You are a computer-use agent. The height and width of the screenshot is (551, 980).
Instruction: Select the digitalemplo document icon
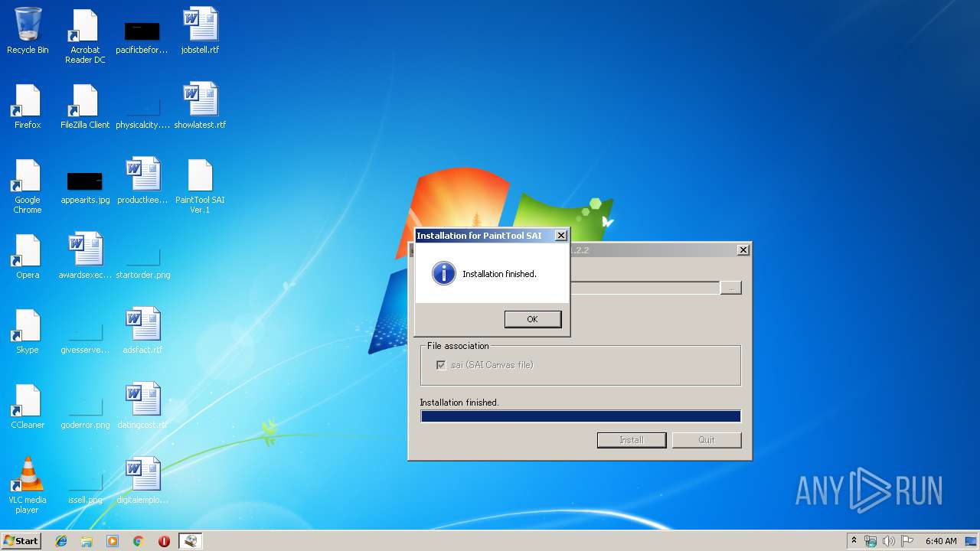click(142, 481)
